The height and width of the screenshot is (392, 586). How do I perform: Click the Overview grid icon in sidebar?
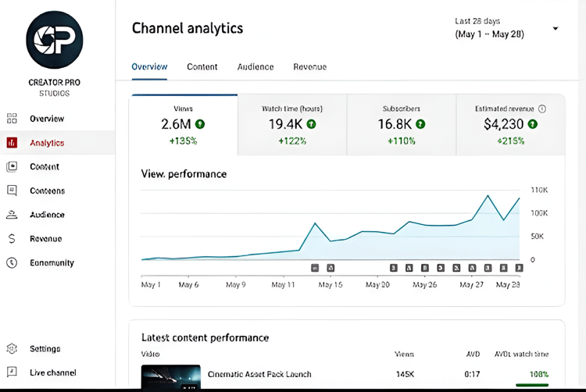point(12,119)
